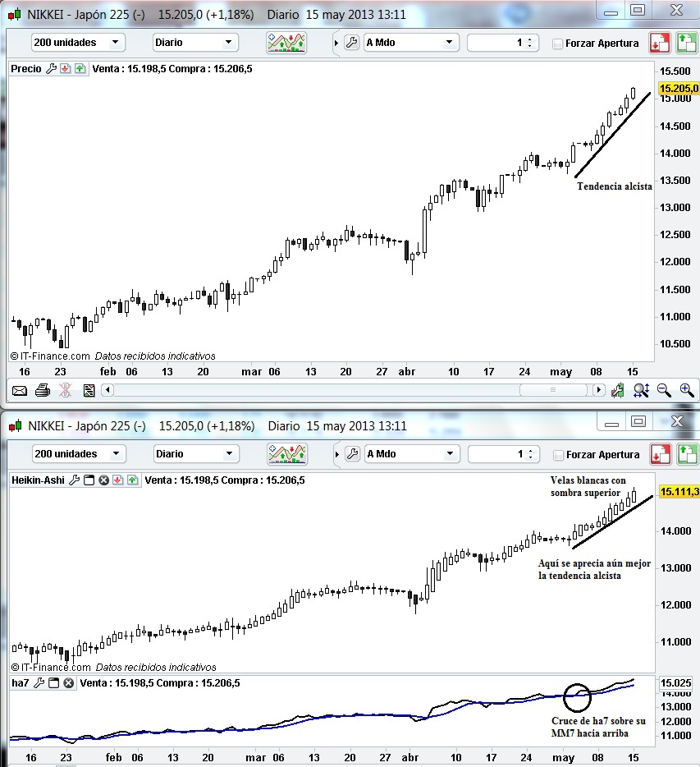Click yellow 15.111,3 price label, Heikin-Ashi chart
The width and height of the screenshot is (700, 767).
(x=679, y=492)
